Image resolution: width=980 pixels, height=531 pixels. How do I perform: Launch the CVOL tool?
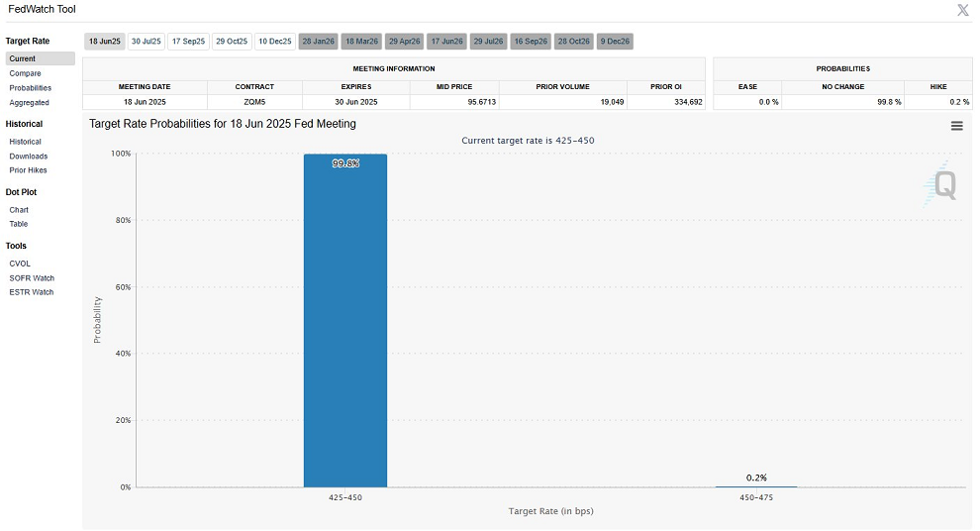click(20, 264)
